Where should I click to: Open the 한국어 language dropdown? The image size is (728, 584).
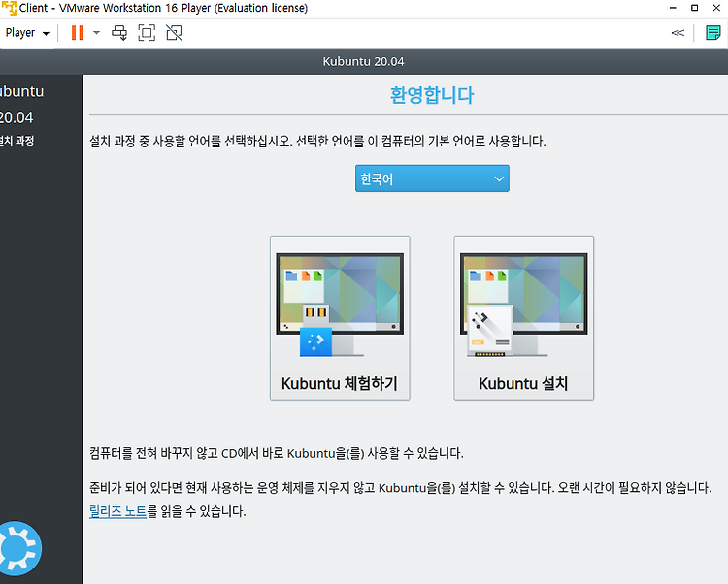click(432, 178)
